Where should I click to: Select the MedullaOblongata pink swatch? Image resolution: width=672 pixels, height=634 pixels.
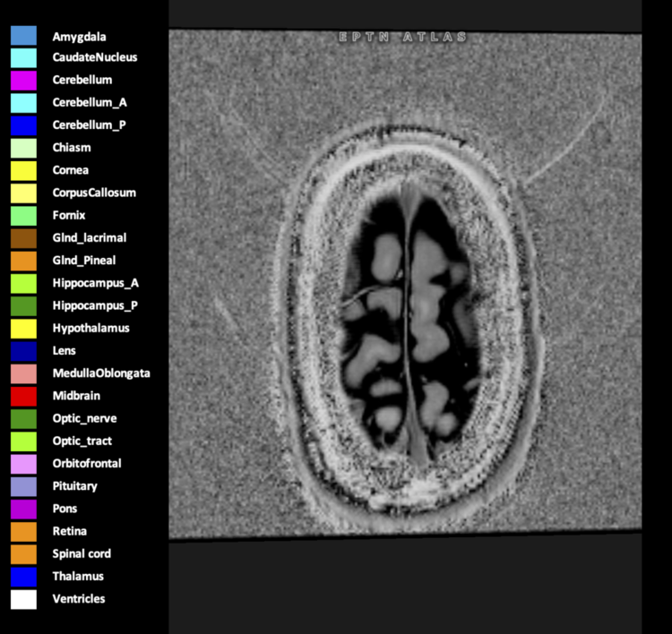click(x=23, y=373)
